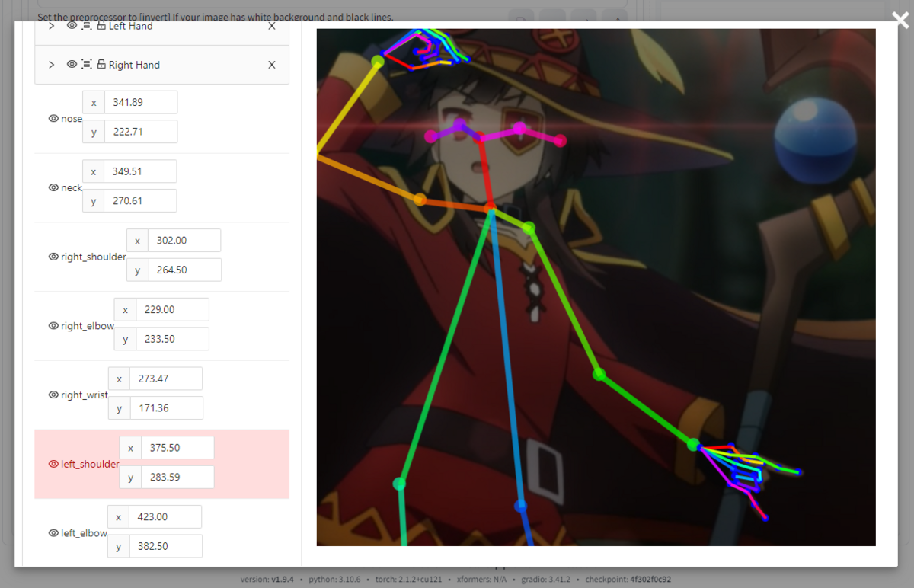Viewport: 914px width, 588px height.
Task: Select the left_elbow keypoint label
Action: coord(84,533)
